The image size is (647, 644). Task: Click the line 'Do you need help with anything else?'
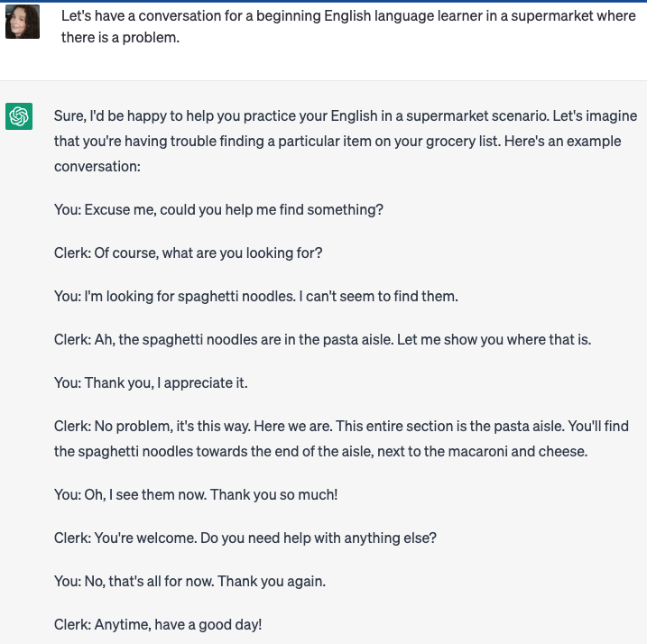click(x=245, y=538)
